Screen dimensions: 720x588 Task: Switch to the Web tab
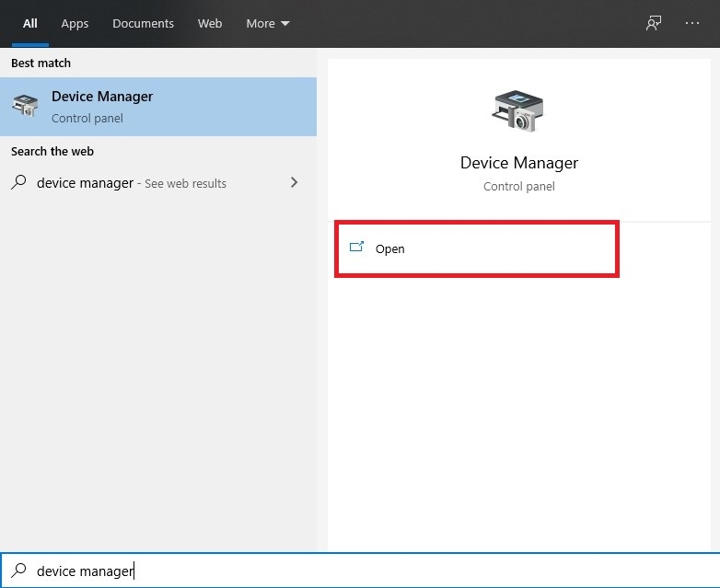tap(210, 23)
